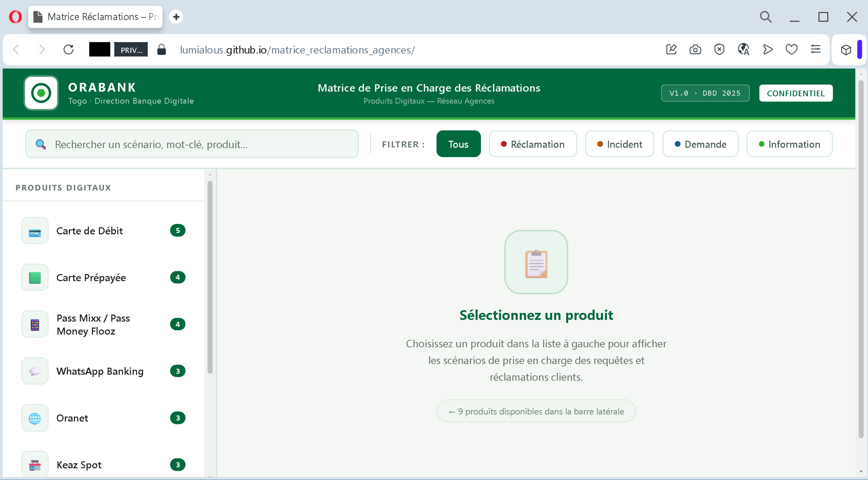Click the WhatsApp Banking speech bubble icon
Image resolution: width=868 pixels, height=480 pixels.
tap(35, 371)
